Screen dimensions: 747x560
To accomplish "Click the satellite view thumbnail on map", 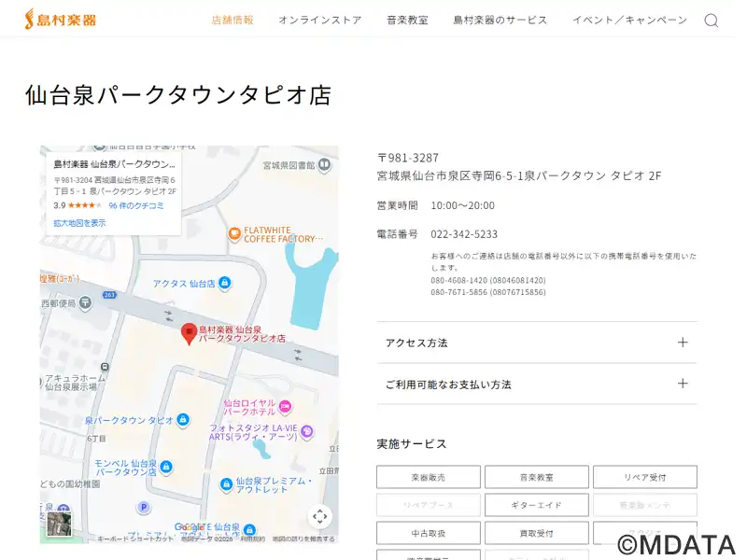I will (x=60, y=524).
